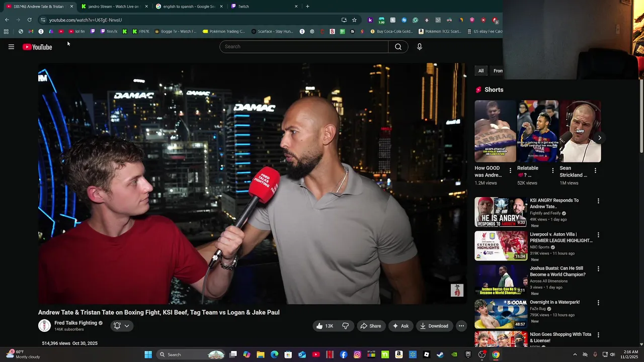This screenshot has height=362, width=644.
Task: Open the 'Pokémon Trading C...' bookmark
Action: pos(224,31)
